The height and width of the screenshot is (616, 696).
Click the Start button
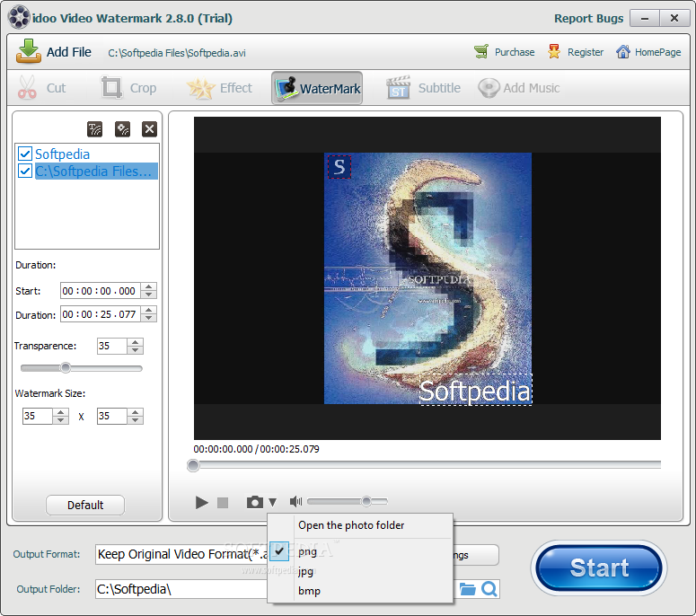(x=599, y=568)
